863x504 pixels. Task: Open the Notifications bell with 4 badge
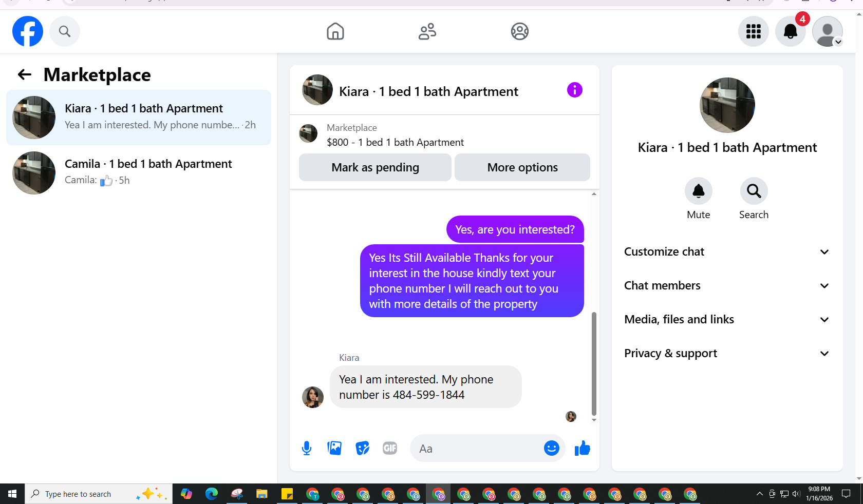(x=791, y=31)
